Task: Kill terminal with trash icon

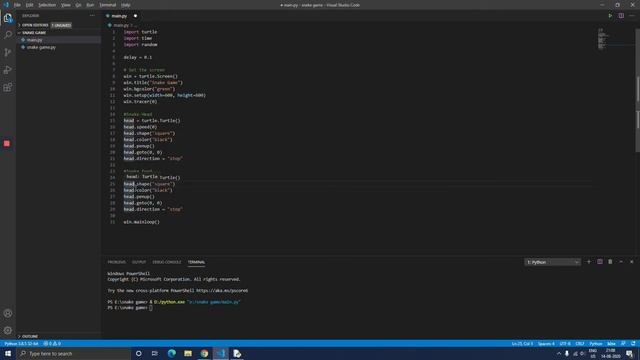Action: pos(610,262)
